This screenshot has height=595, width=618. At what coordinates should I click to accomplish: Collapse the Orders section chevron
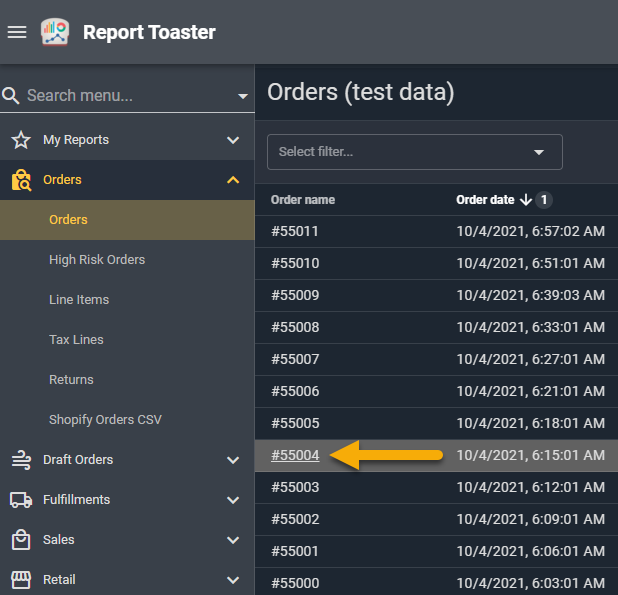(233, 180)
